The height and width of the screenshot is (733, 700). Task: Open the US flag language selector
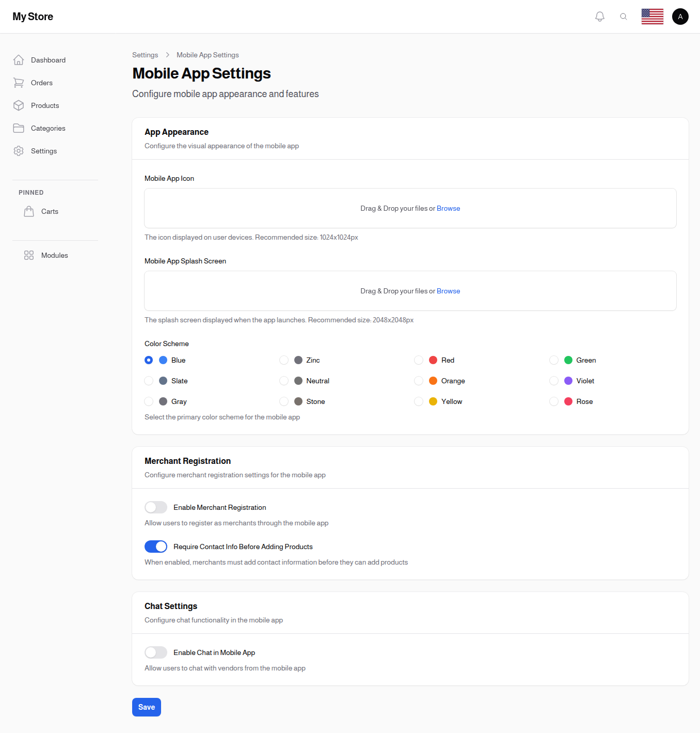pos(652,16)
